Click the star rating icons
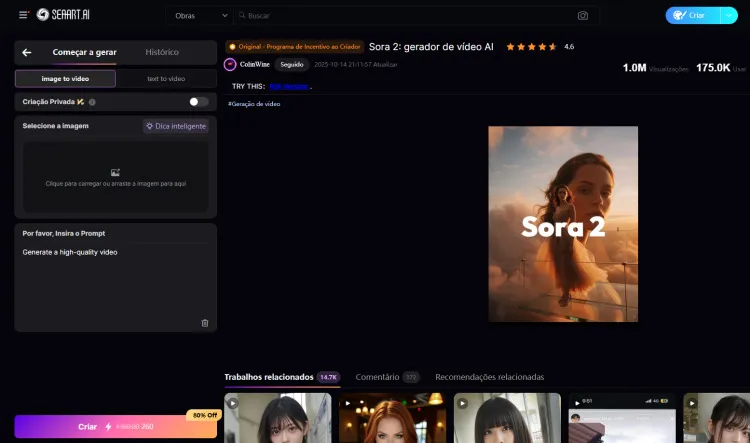 pyautogui.click(x=531, y=47)
